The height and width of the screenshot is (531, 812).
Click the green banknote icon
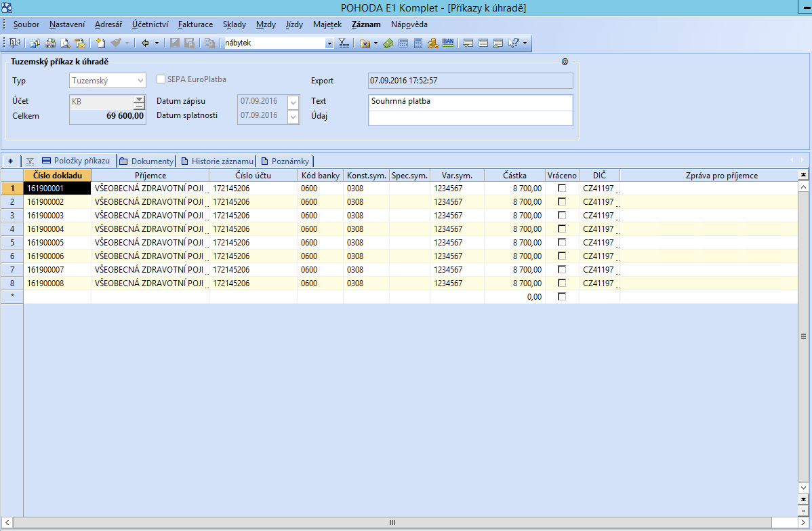388,43
